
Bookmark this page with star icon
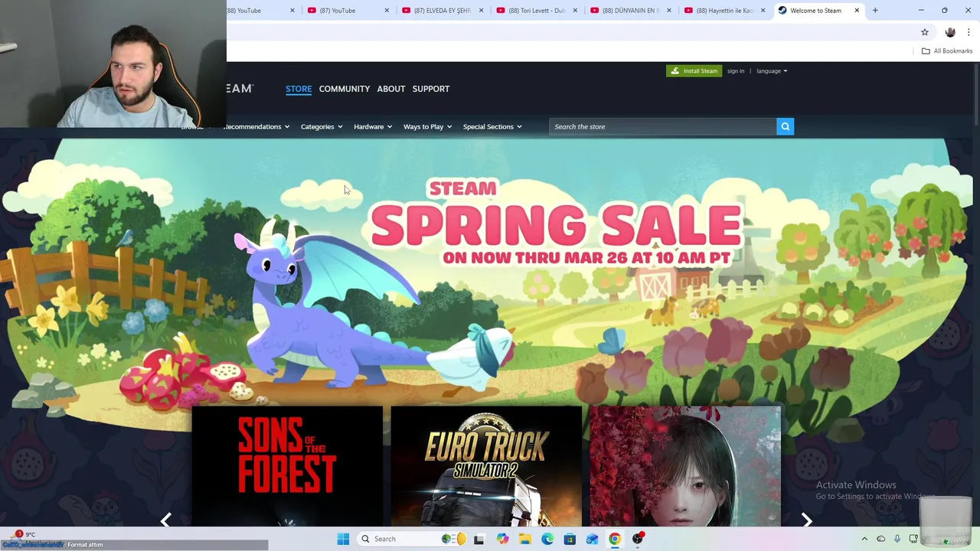click(x=925, y=32)
